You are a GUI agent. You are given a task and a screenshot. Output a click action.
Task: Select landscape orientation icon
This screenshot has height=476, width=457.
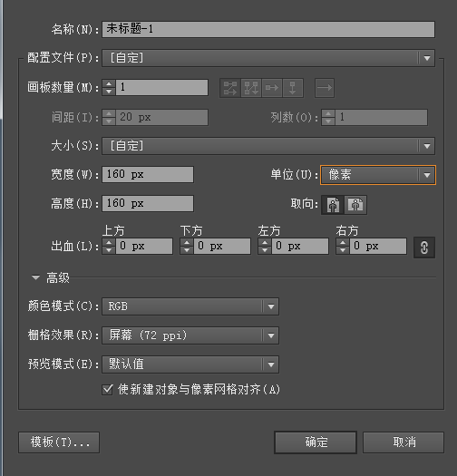click(x=355, y=205)
